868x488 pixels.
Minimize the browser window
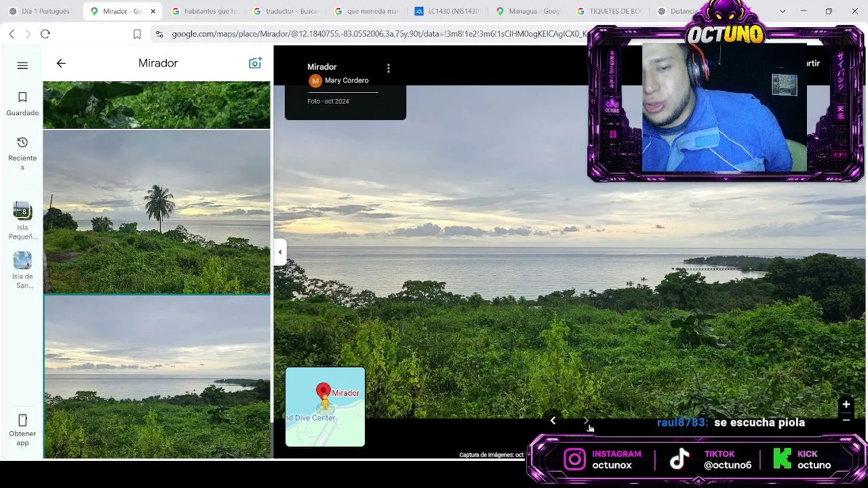(804, 12)
